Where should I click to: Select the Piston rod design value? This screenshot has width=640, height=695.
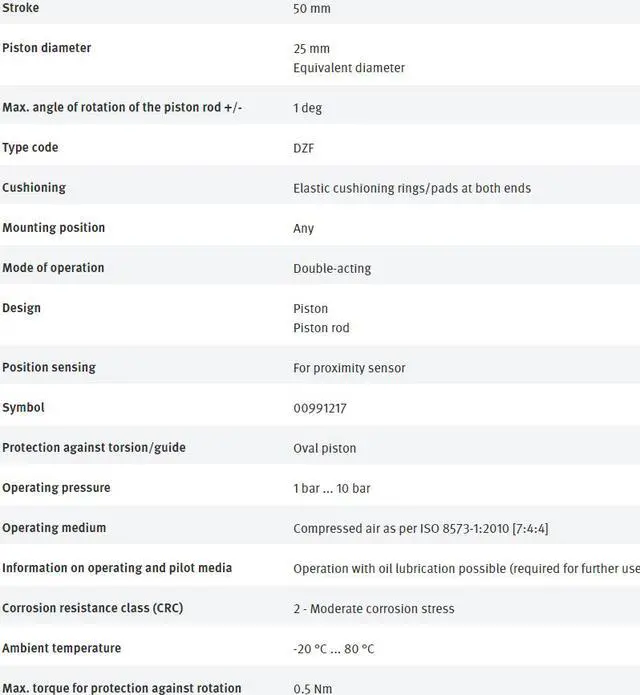(x=321, y=328)
